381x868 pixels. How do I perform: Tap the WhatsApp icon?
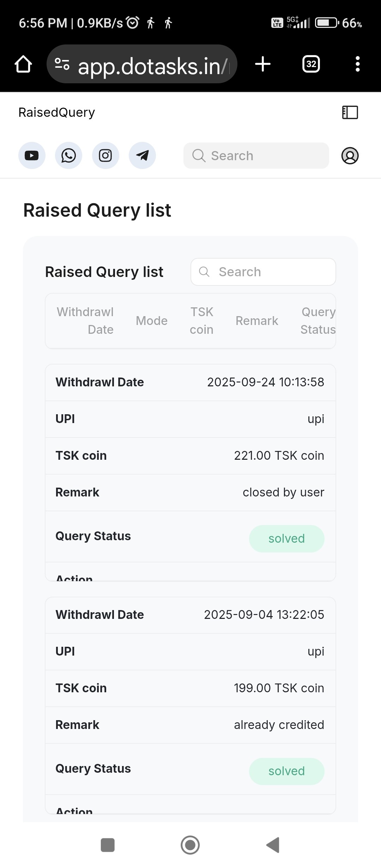pos(68,156)
